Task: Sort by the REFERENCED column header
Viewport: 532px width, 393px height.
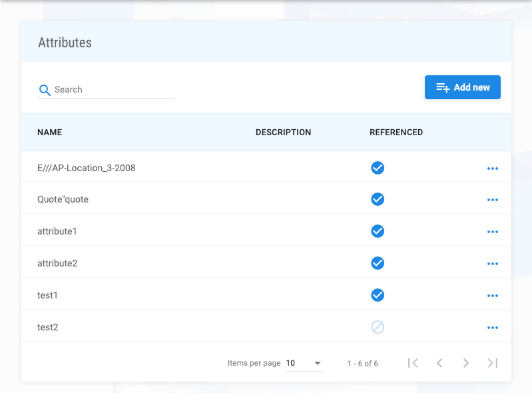Action: [x=396, y=133]
